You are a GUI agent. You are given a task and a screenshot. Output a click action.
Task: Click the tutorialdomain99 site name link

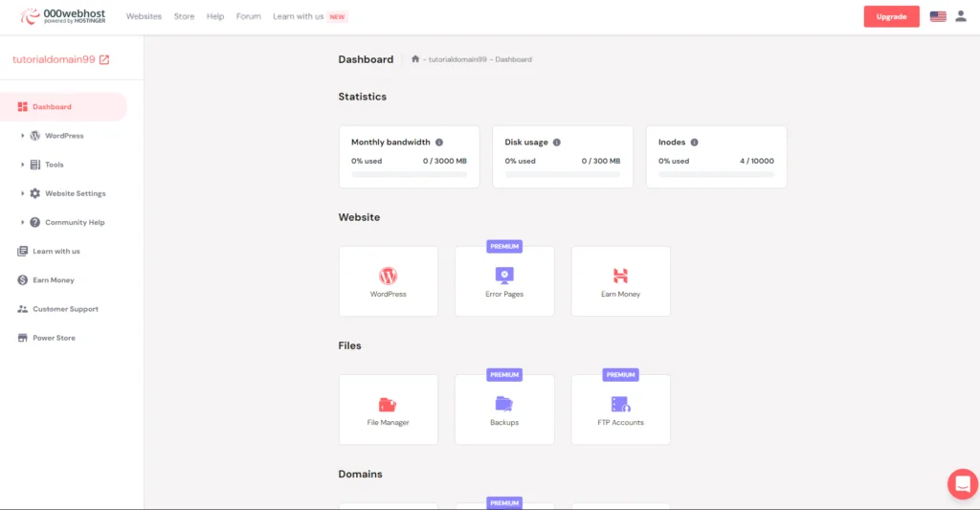pyautogui.click(x=54, y=59)
